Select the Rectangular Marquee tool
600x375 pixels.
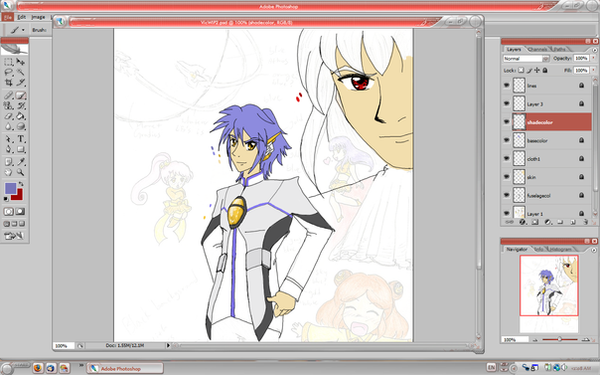(x=8, y=62)
